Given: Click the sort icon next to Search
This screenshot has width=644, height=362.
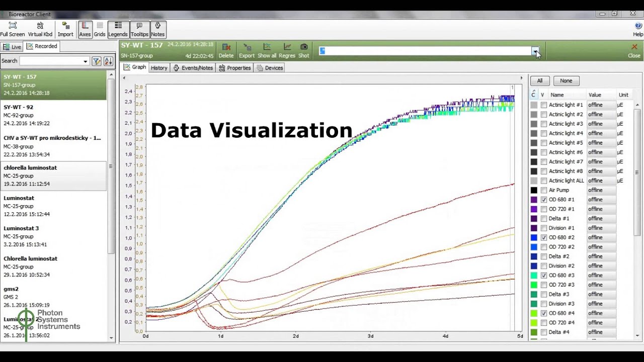Looking at the screenshot, I should click(108, 61).
